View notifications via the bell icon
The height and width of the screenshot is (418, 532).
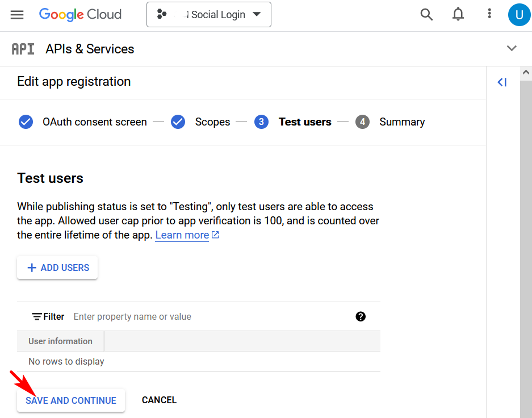[x=458, y=14]
